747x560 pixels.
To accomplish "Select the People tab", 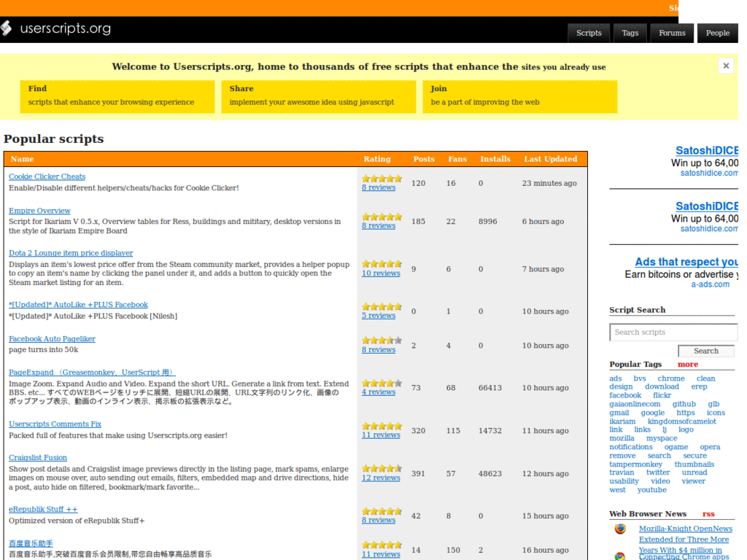I will pyautogui.click(x=717, y=33).
